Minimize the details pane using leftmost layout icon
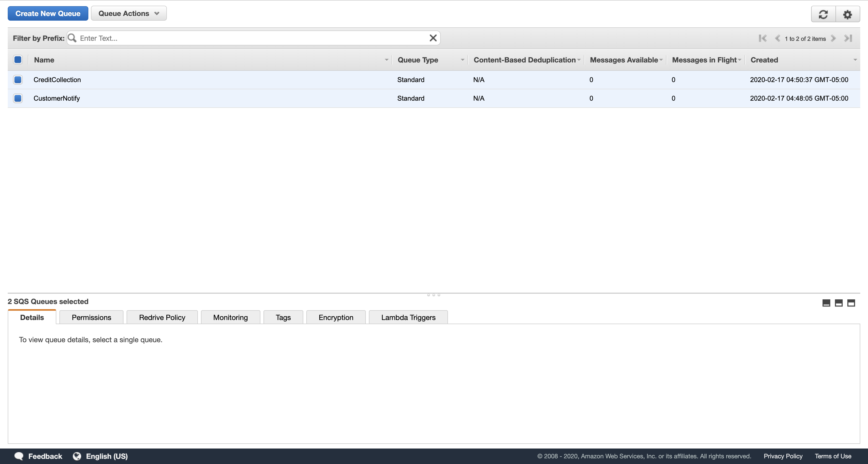The image size is (868, 464). click(x=826, y=303)
